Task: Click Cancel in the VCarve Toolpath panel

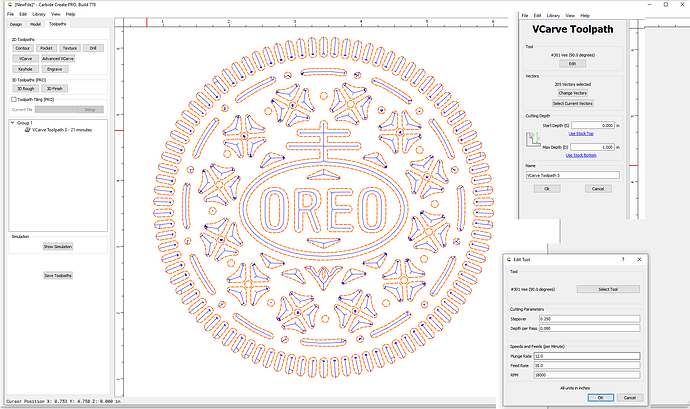Action: [598, 189]
